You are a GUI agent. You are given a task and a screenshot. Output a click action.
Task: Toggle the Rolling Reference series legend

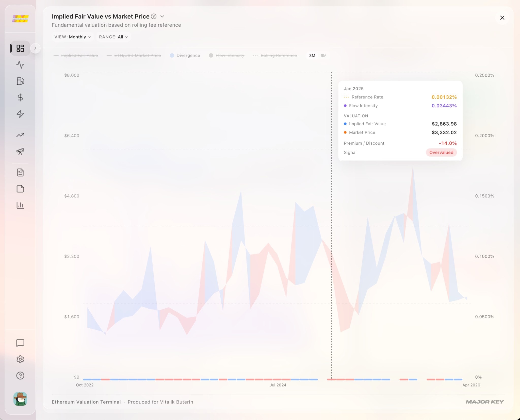(x=275, y=55)
